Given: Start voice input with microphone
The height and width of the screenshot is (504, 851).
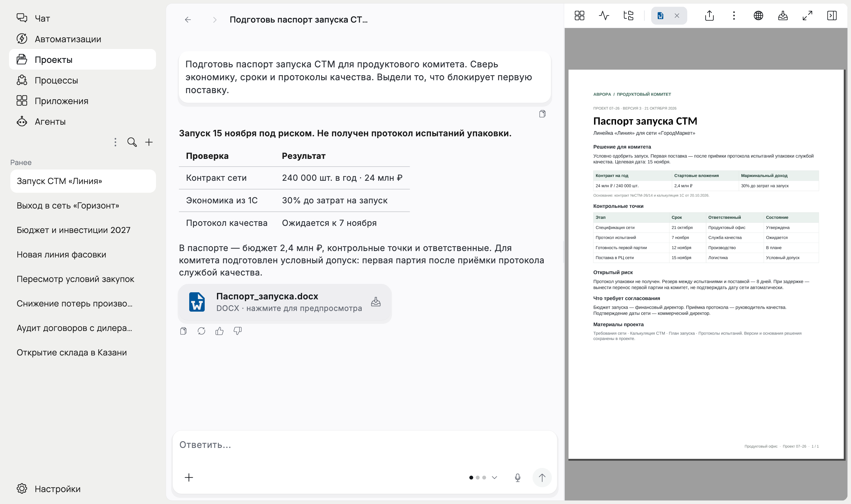Looking at the screenshot, I should click(517, 478).
